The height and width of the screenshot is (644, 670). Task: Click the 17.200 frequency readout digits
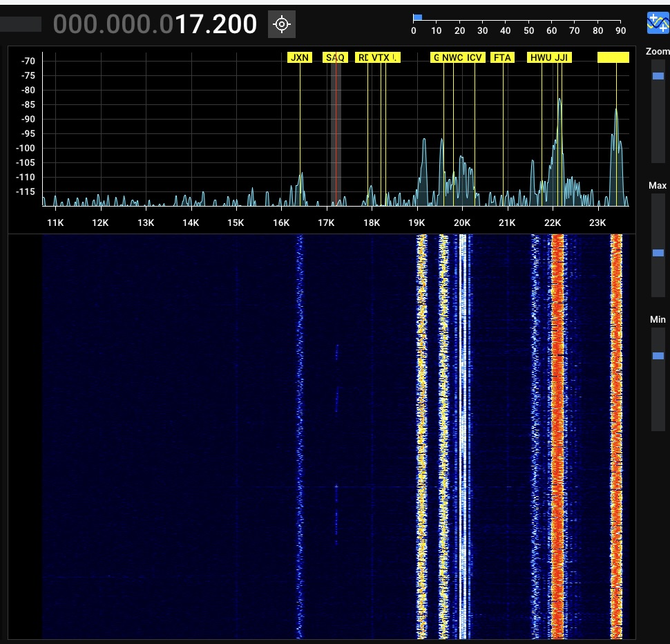click(216, 24)
